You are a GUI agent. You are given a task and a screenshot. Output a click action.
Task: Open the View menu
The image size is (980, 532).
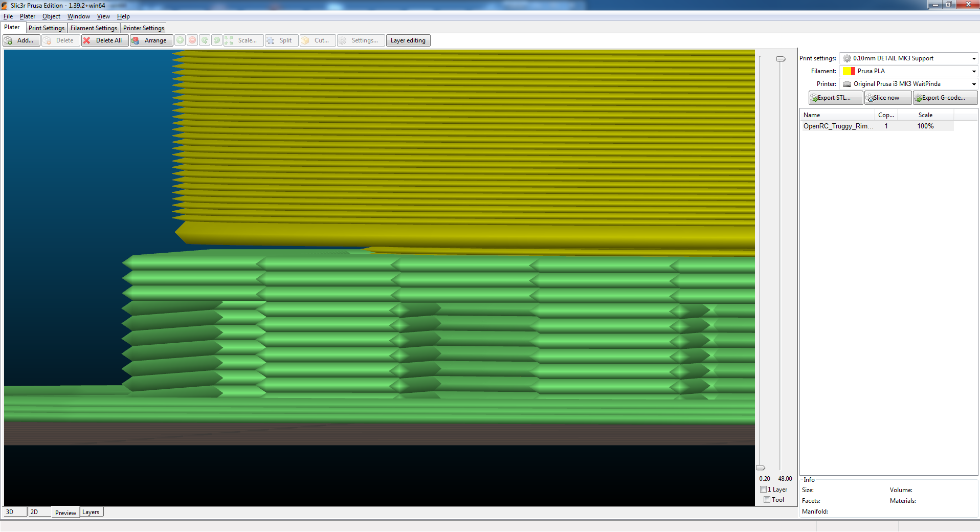coord(103,16)
